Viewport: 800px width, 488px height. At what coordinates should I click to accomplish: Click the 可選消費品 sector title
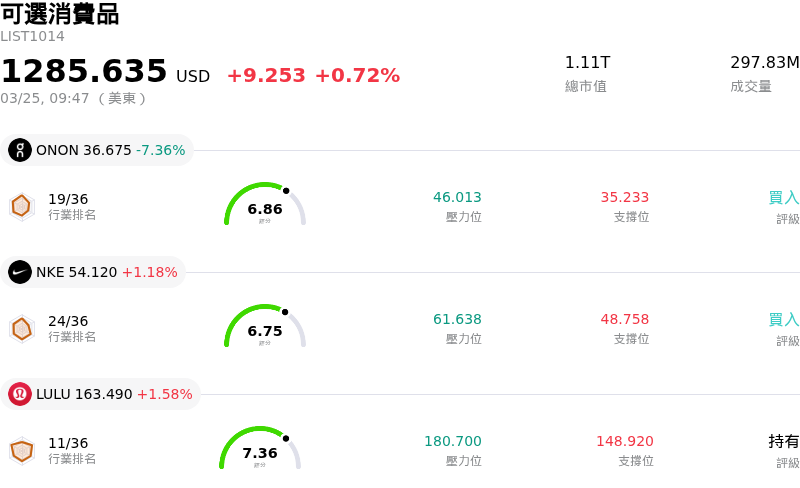(60, 14)
